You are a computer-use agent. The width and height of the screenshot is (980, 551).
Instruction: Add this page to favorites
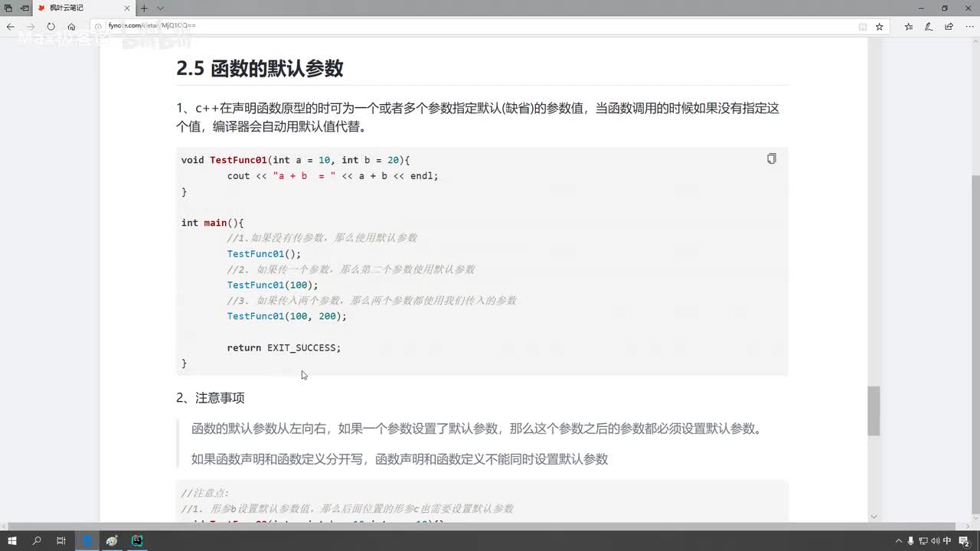click(x=880, y=26)
